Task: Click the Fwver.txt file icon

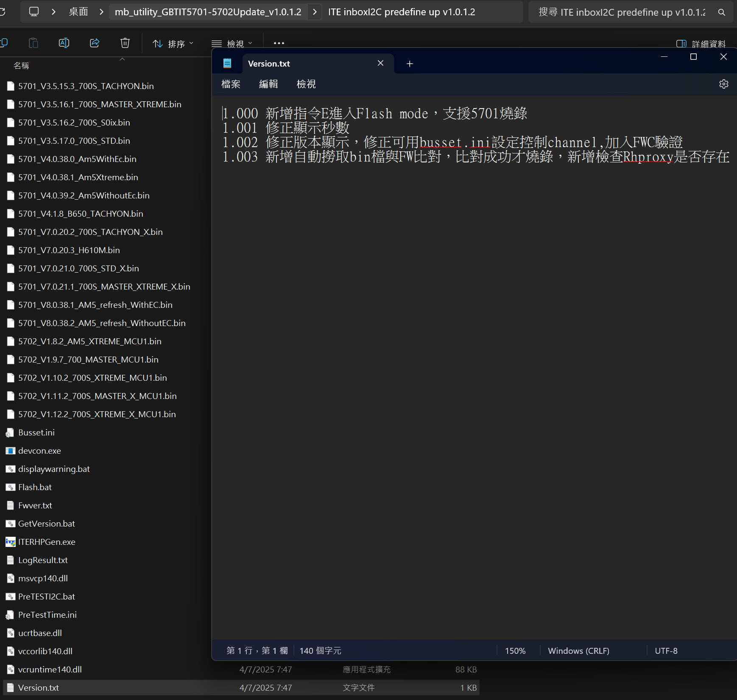Action: click(x=10, y=505)
